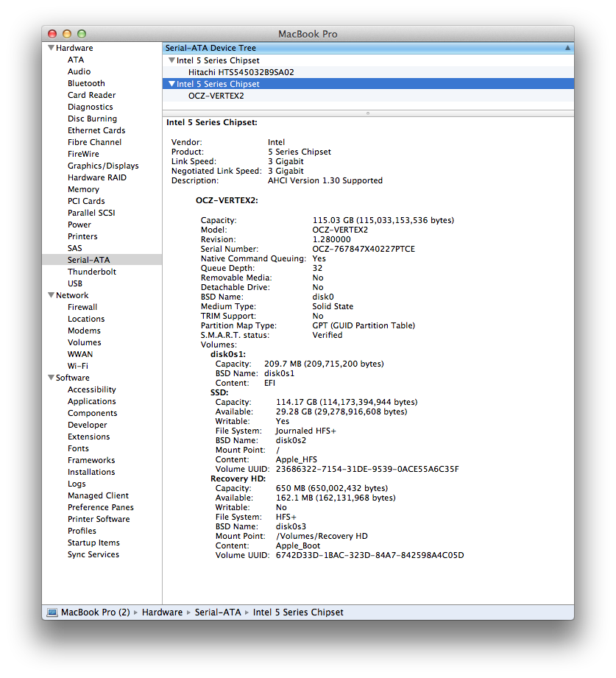The height and width of the screenshot is (678, 616).
Task: Collapse the Software section triangle
Action: pos(51,378)
